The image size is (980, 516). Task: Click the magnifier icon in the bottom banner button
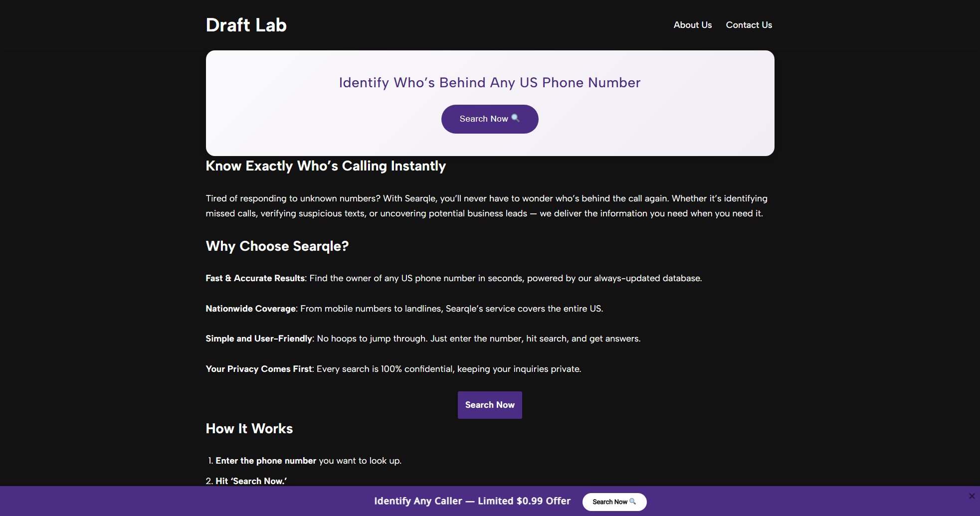click(x=633, y=502)
